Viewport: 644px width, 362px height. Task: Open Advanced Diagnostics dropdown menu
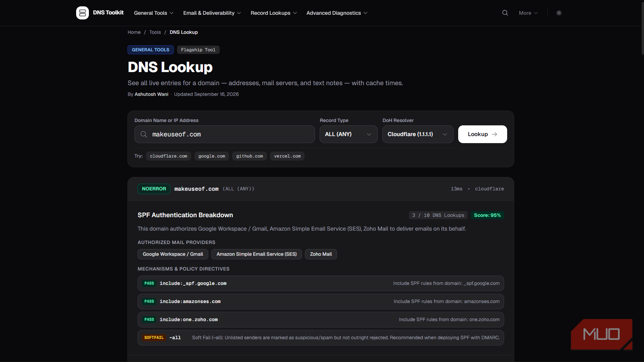click(x=337, y=13)
